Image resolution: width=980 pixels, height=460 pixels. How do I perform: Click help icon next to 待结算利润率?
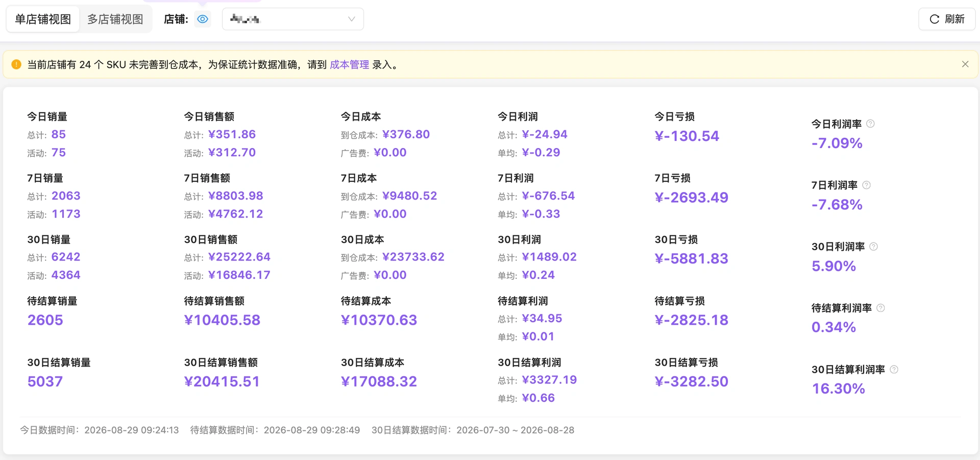880,308
